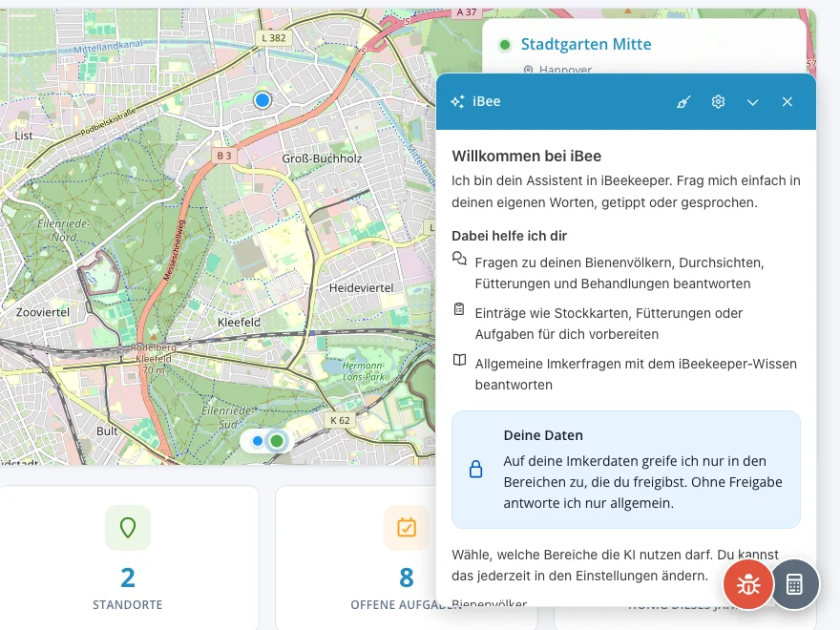Click the 'B 3' road sign on map

[224, 156]
